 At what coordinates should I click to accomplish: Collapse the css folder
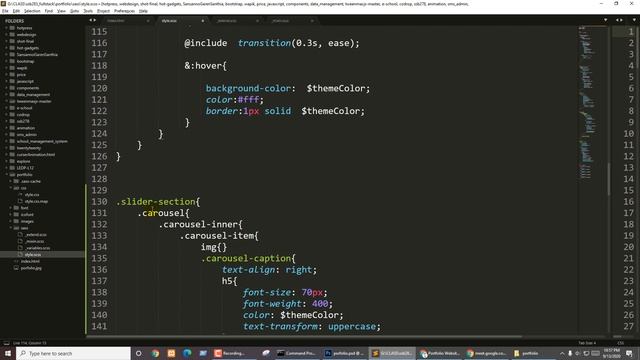[11, 188]
